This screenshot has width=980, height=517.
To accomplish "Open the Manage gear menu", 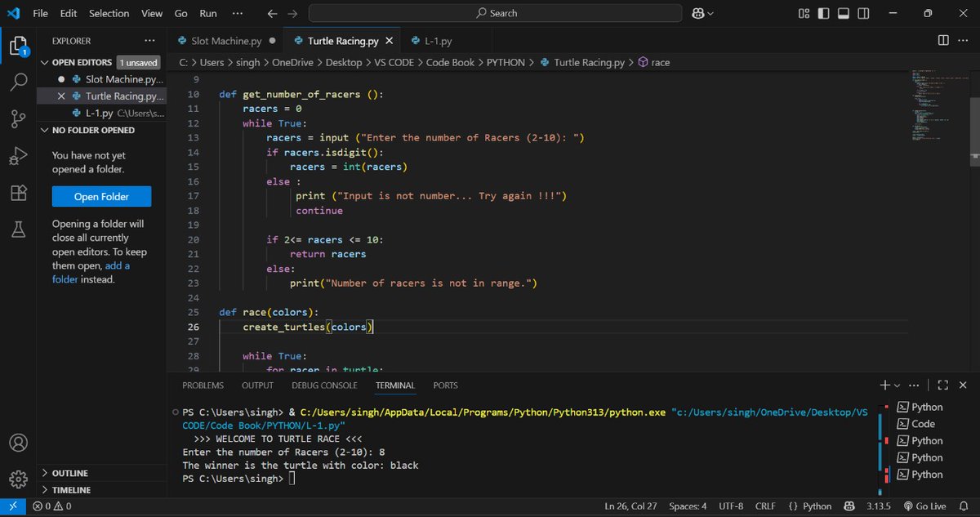I will click(19, 479).
